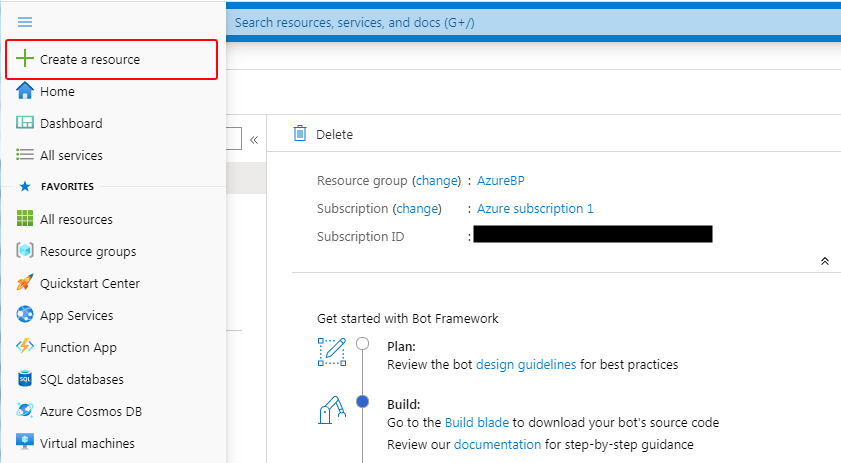Click the SQL databases icon
The width and height of the screenshot is (841, 463).
[25, 378]
